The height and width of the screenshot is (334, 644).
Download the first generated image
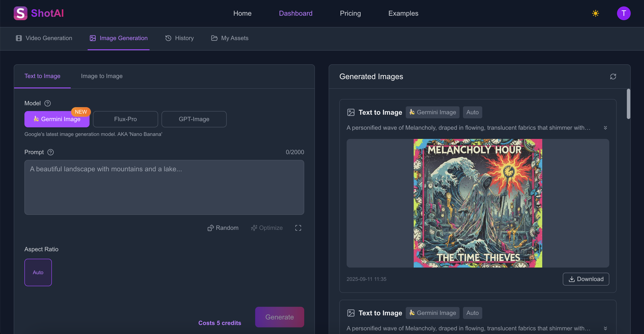point(586,279)
